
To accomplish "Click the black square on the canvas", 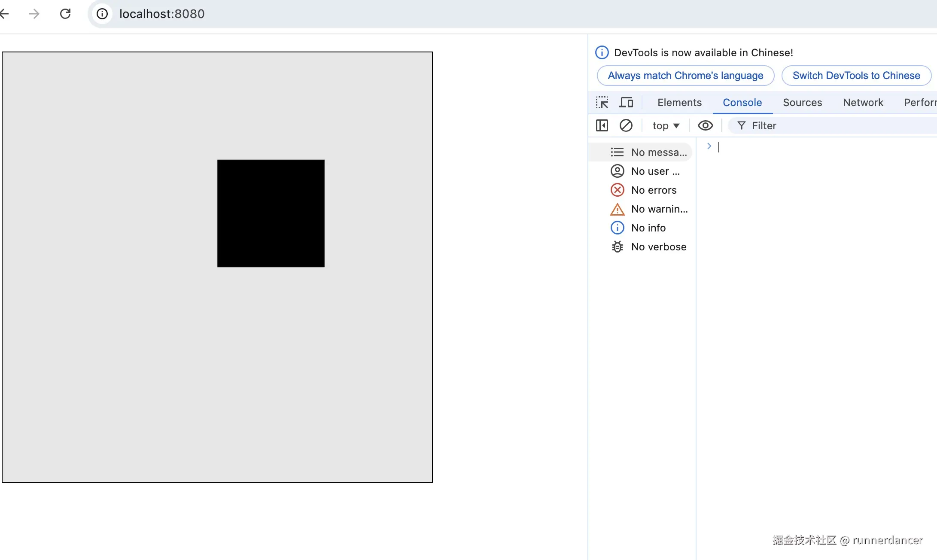I will pos(271,213).
